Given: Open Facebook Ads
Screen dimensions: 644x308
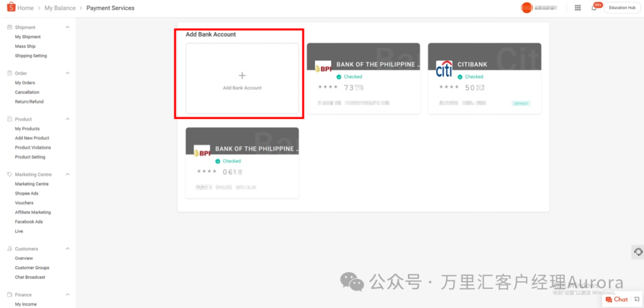Looking at the screenshot, I should [x=29, y=221].
